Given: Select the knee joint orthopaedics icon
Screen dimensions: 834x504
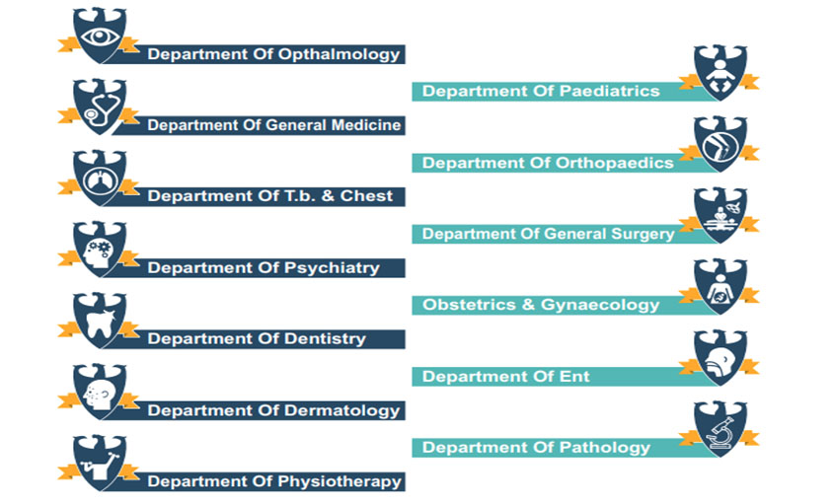Looking at the screenshot, I should [x=720, y=144].
